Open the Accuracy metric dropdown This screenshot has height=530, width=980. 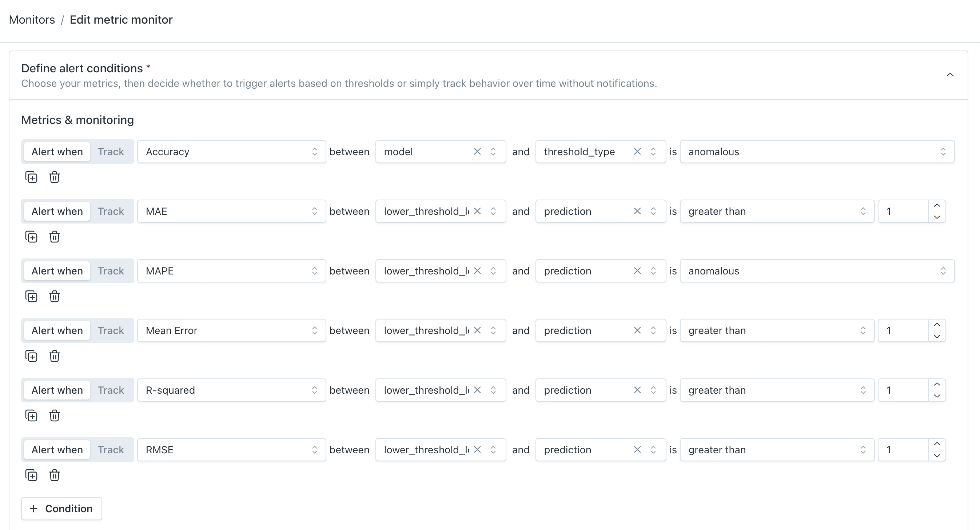[231, 152]
